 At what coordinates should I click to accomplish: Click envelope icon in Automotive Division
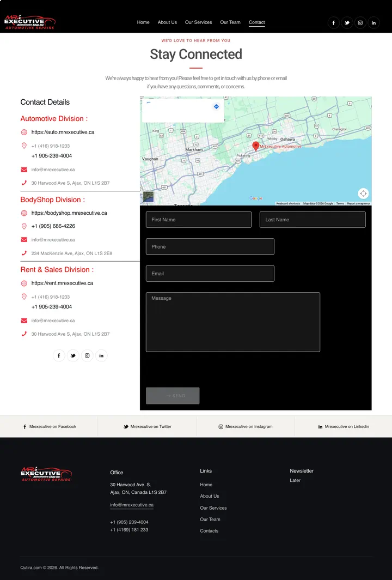tap(24, 170)
